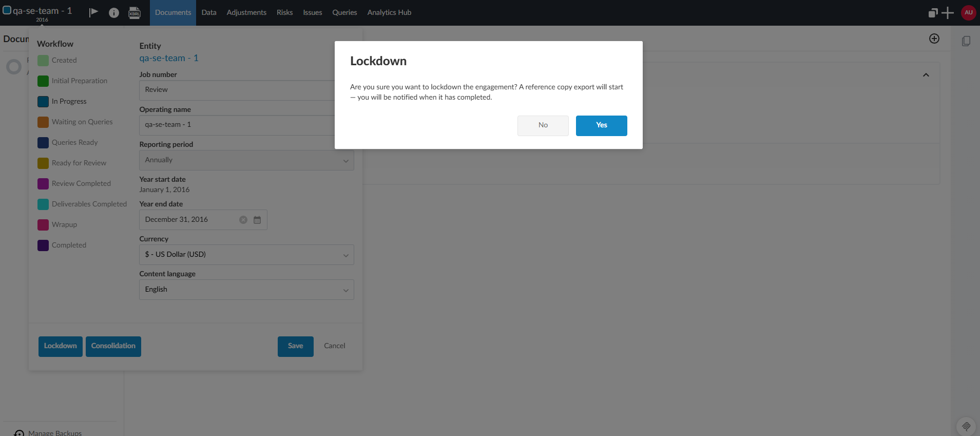980x436 pixels.
Task: Click the Save button
Action: 296,347
